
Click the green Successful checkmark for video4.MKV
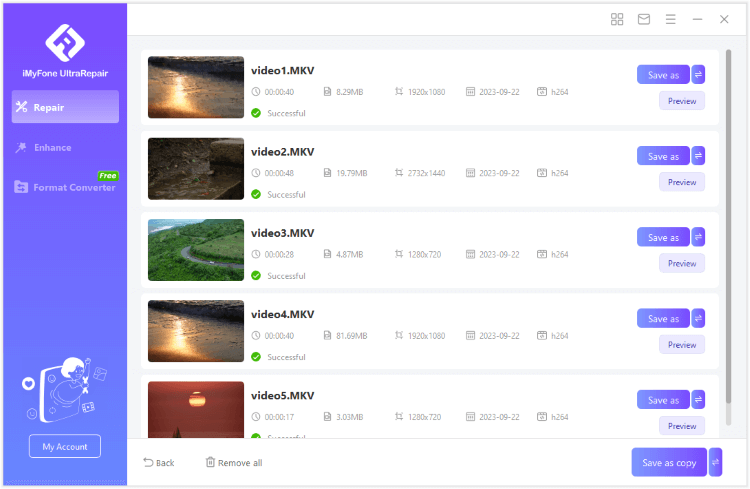256,357
